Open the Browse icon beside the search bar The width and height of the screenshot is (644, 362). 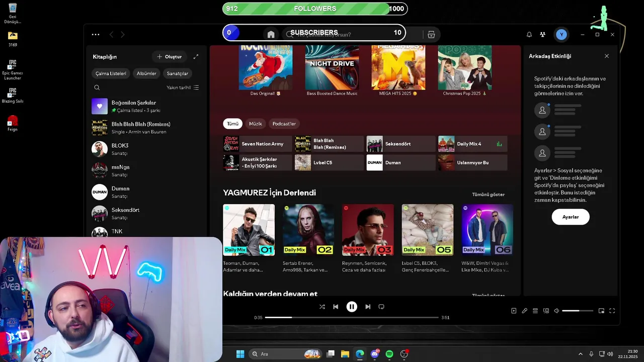(x=431, y=35)
